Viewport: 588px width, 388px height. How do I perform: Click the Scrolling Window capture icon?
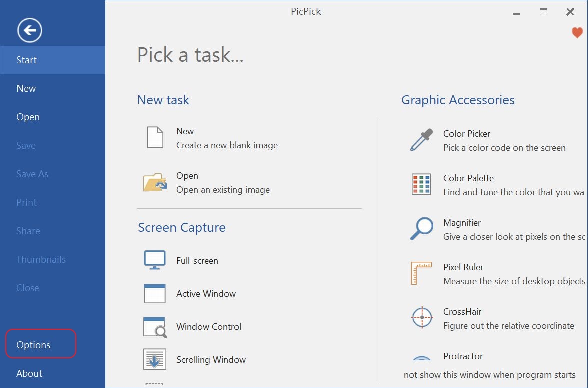[155, 359]
